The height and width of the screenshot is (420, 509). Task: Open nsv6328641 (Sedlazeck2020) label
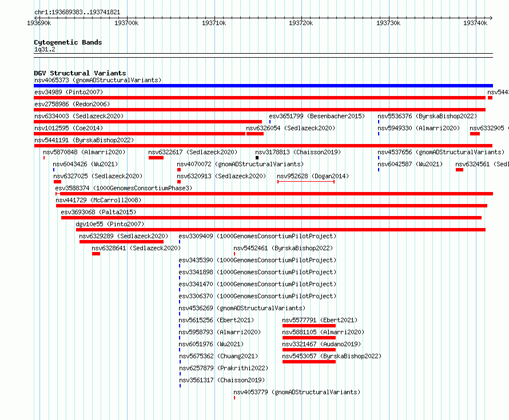pos(136,248)
